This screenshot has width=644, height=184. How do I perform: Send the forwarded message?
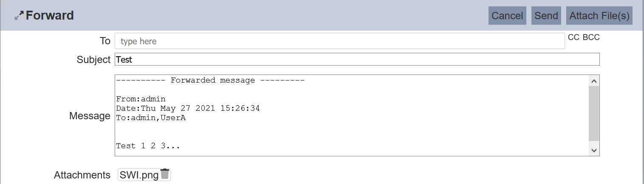546,16
